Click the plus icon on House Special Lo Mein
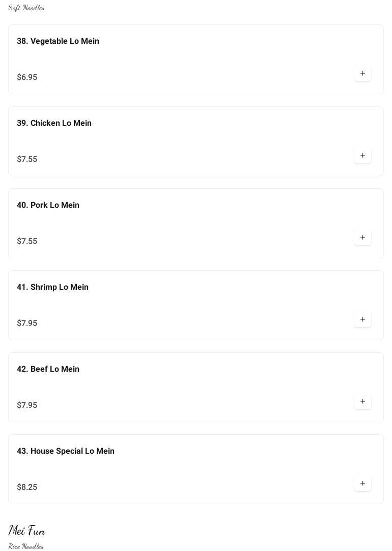The height and width of the screenshot is (551, 392). pos(362,484)
